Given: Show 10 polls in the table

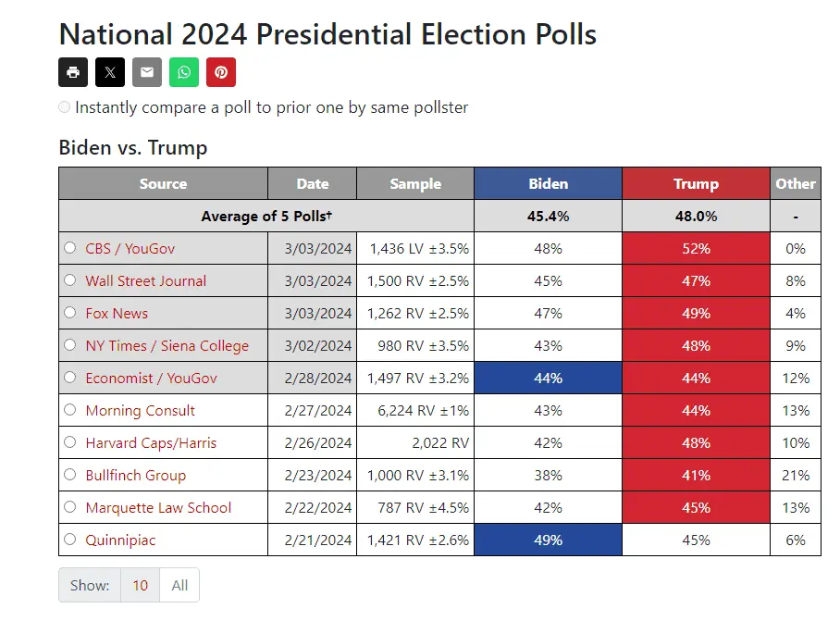Looking at the screenshot, I should point(141,585).
